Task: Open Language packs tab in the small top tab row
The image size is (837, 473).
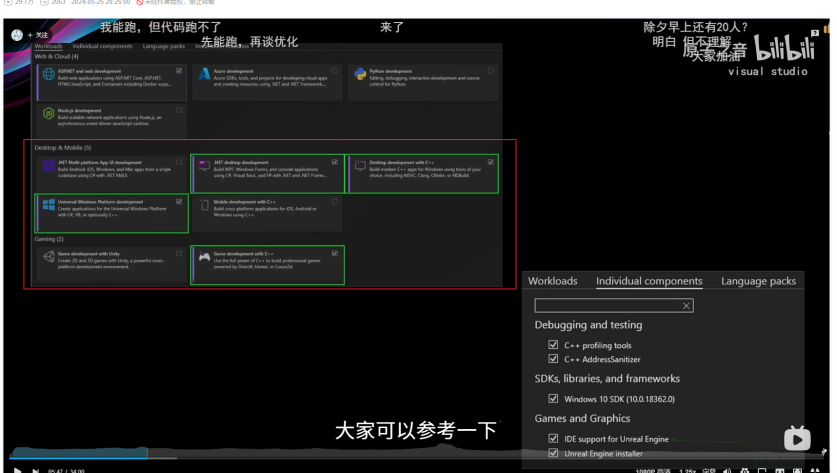Action: coord(163,46)
